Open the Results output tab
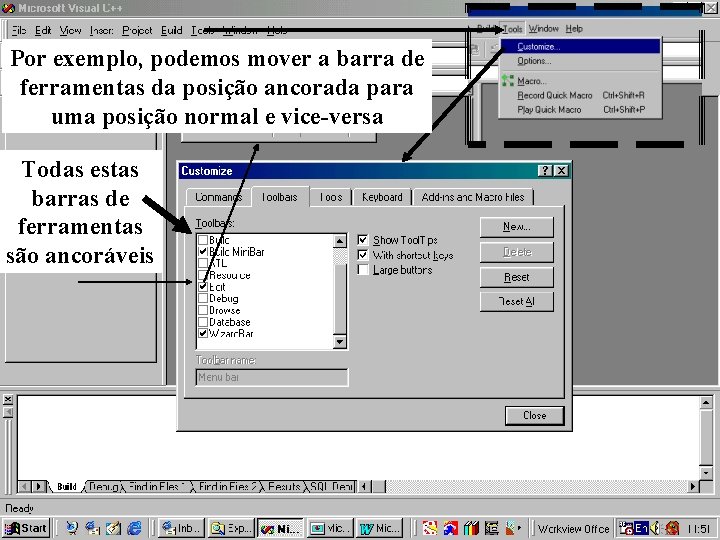The width and height of the screenshot is (720, 540). (284, 486)
